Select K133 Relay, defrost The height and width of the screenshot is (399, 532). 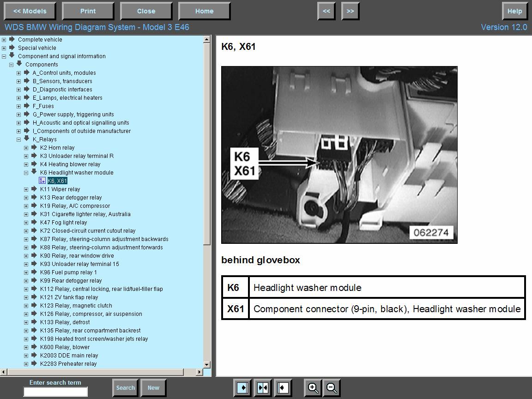click(65, 322)
